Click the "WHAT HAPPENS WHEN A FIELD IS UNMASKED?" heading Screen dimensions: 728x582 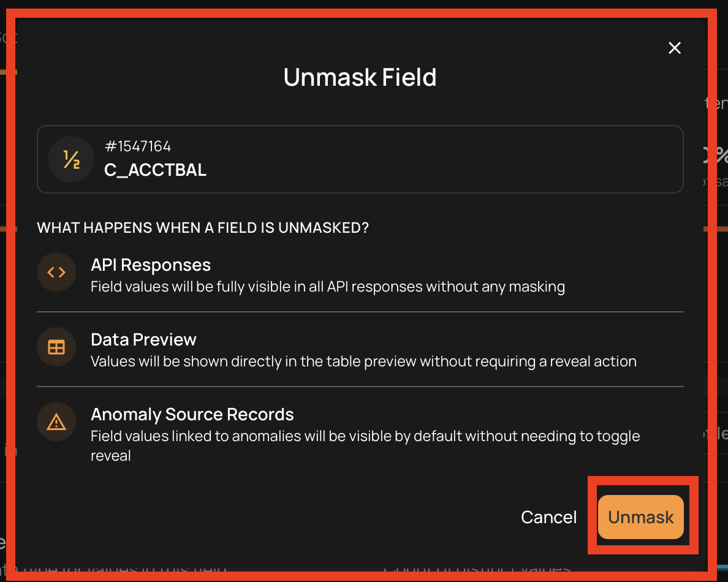203,227
